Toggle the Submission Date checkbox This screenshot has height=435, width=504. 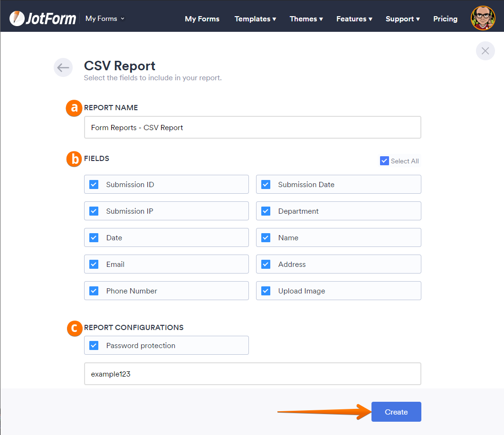click(x=266, y=185)
